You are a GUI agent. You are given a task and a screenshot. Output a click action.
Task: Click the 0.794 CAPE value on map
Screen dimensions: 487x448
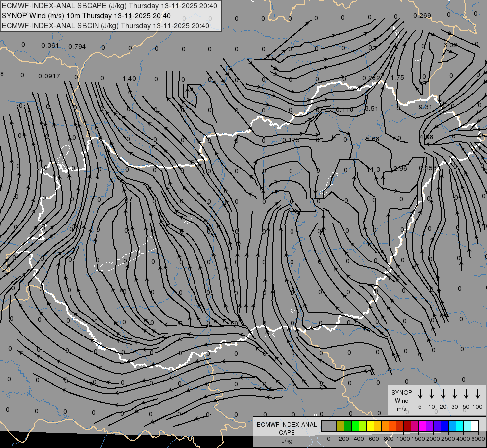click(x=77, y=47)
